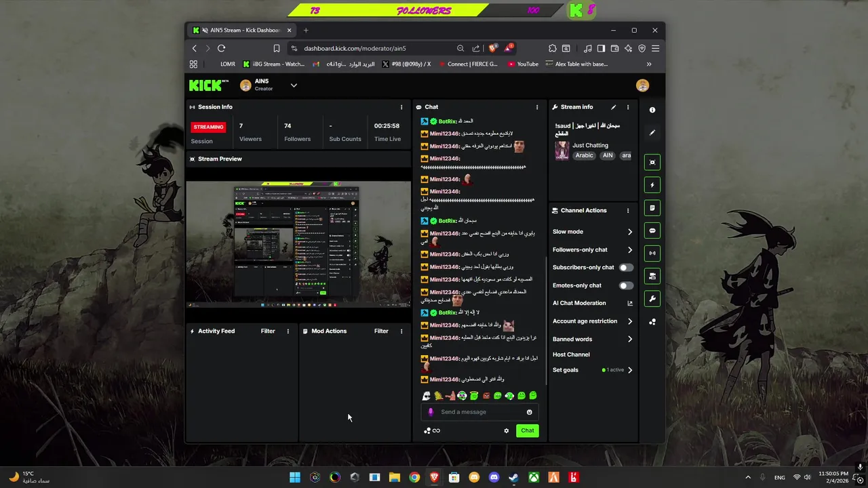
Task: Reload the page in the browser
Action: coord(221,48)
